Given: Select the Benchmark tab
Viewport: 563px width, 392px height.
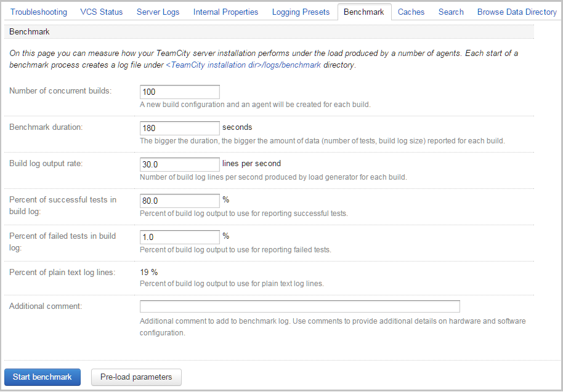Looking at the screenshot, I should point(363,12).
